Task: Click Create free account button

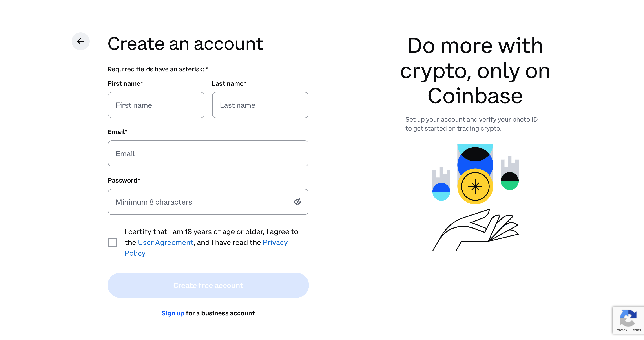Action: tap(208, 285)
